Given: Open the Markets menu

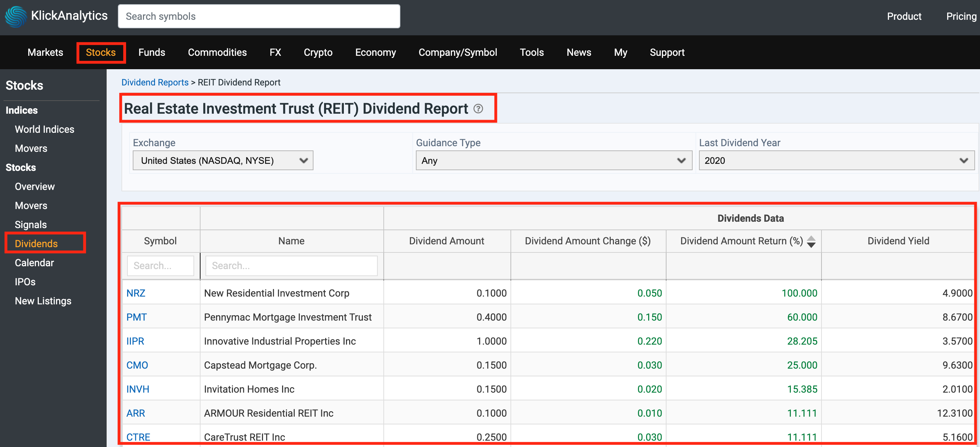Looking at the screenshot, I should pyautogui.click(x=45, y=53).
